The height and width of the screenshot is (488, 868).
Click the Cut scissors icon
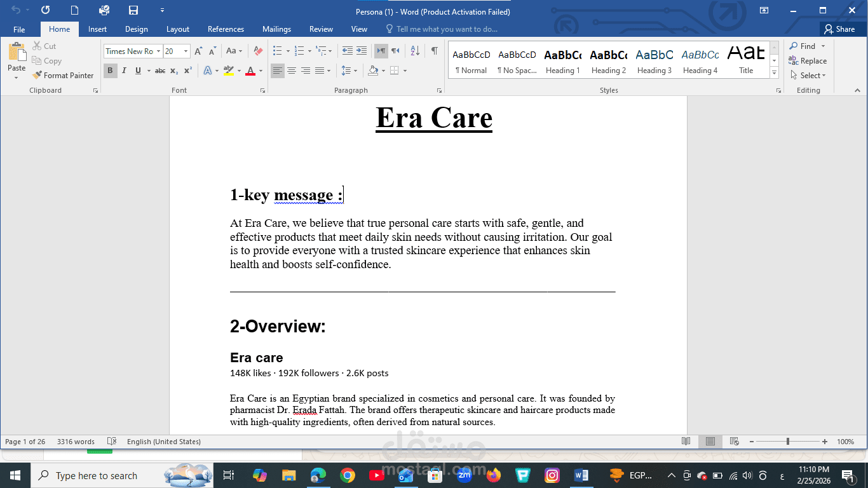37,46
